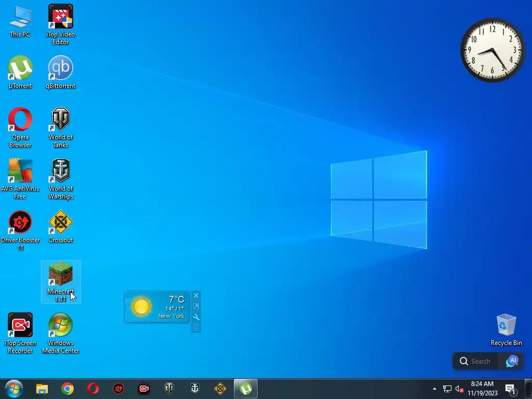Open iTop Screen Recorder taskbar icon
Screen dimensions: 532x399
(x=144, y=389)
